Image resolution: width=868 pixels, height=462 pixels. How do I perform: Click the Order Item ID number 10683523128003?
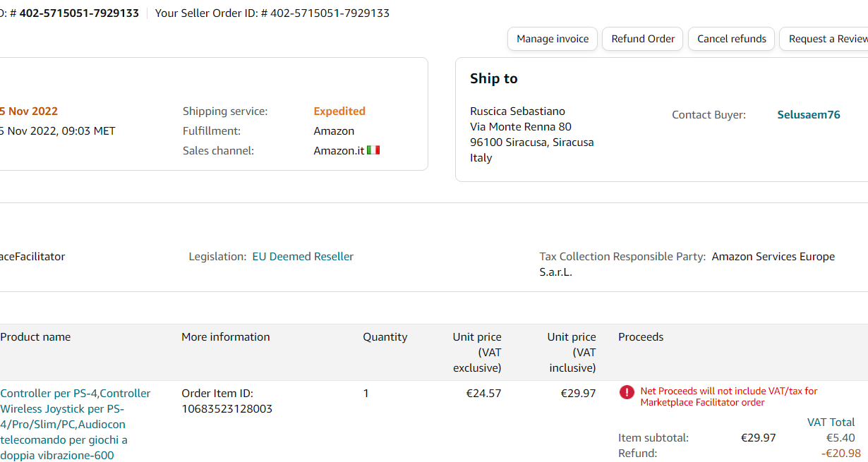[x=227, y=409]
